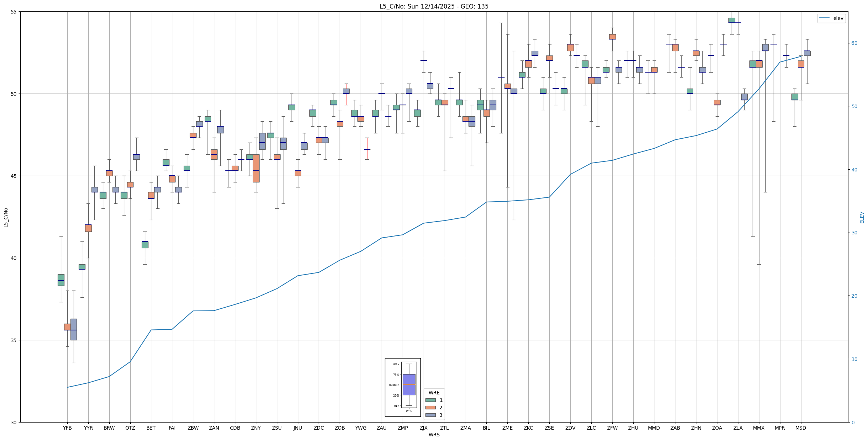Click the green WRE 1 legend swatch
Image resolution: width=868 pixels, height=441 pixels.
point(430,400)
